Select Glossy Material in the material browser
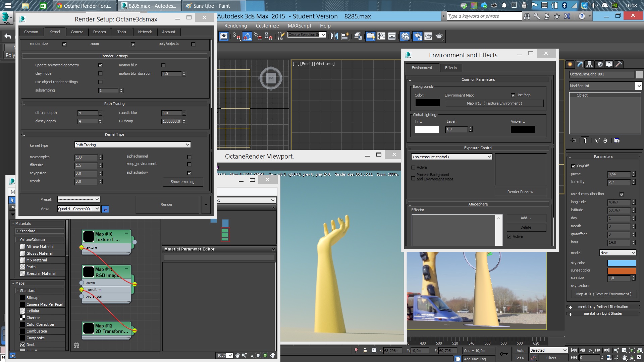 tap(39, 253)
